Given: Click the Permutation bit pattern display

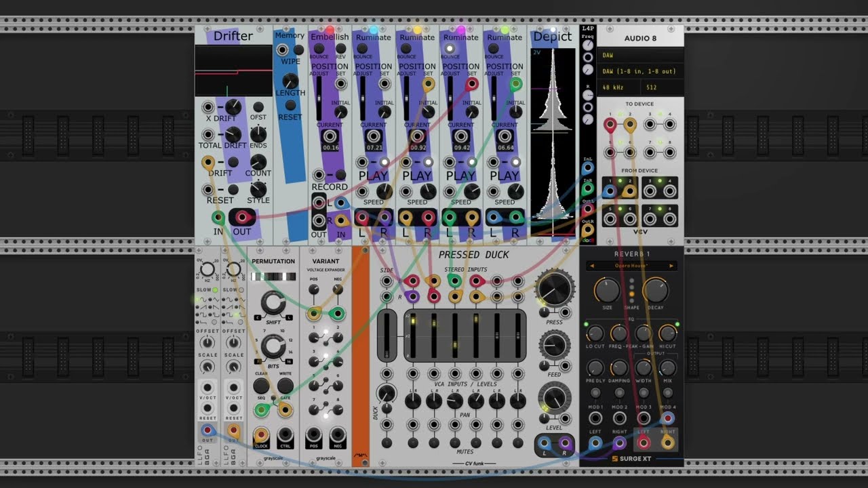Looking at the screenshot, I should pyautogui.click(x=273, y=277).
